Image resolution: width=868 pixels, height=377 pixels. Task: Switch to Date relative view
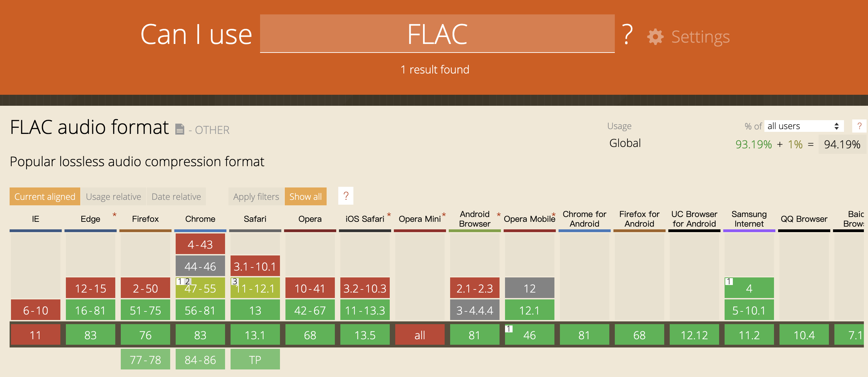tap(176, 197)
